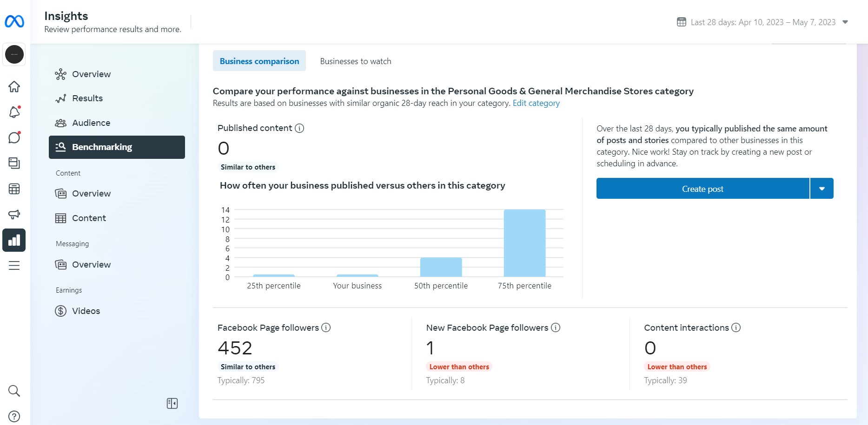
Task: Show info for Published content
Action: coord(299,128)
